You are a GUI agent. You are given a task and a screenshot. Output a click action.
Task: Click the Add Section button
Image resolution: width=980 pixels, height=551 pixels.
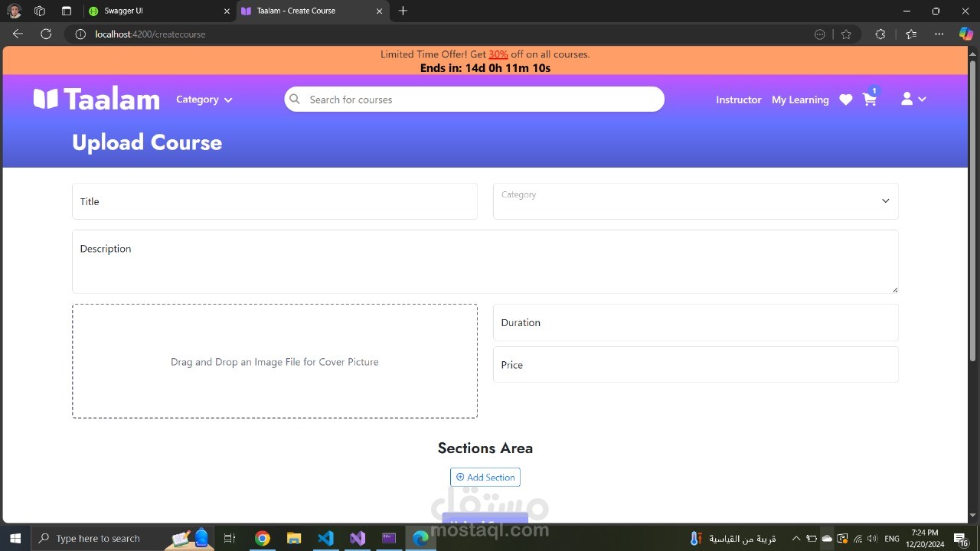pyautogui.click(x=485, y=477)
